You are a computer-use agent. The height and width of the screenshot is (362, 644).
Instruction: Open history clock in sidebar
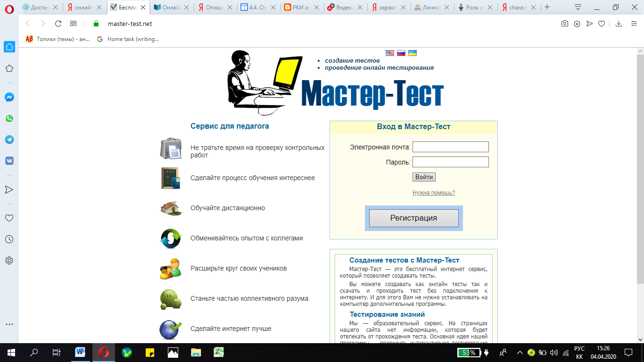pos(9,239)
